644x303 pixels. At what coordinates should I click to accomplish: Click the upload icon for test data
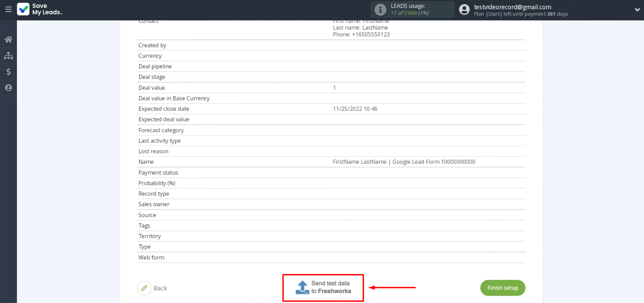click(302, 287)
